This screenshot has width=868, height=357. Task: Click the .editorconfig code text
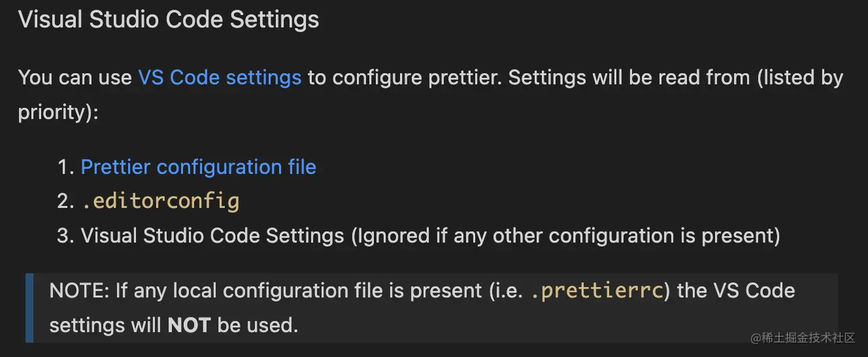[160, 201]
